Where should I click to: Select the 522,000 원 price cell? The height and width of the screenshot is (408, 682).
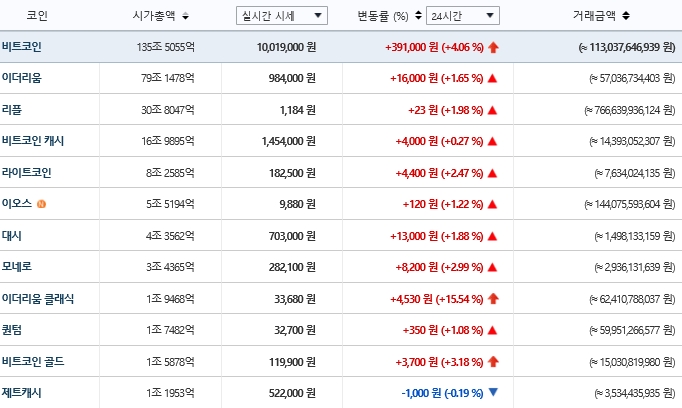point(292,393)
